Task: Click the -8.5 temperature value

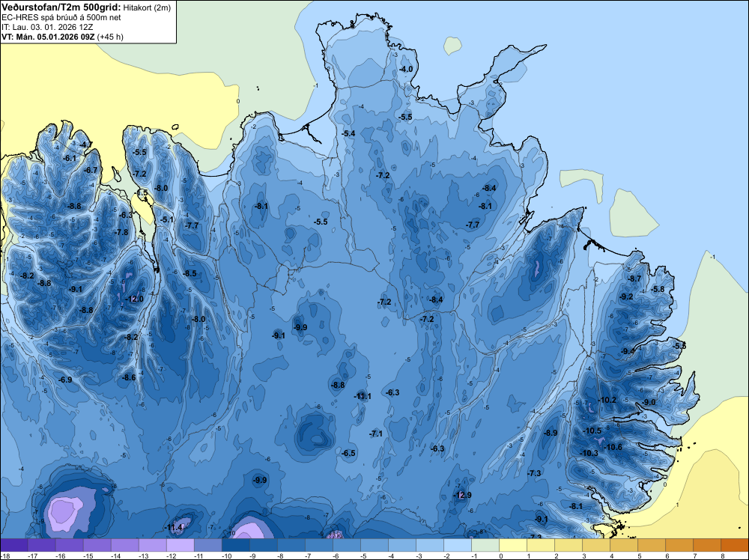Action: point(190,273)
